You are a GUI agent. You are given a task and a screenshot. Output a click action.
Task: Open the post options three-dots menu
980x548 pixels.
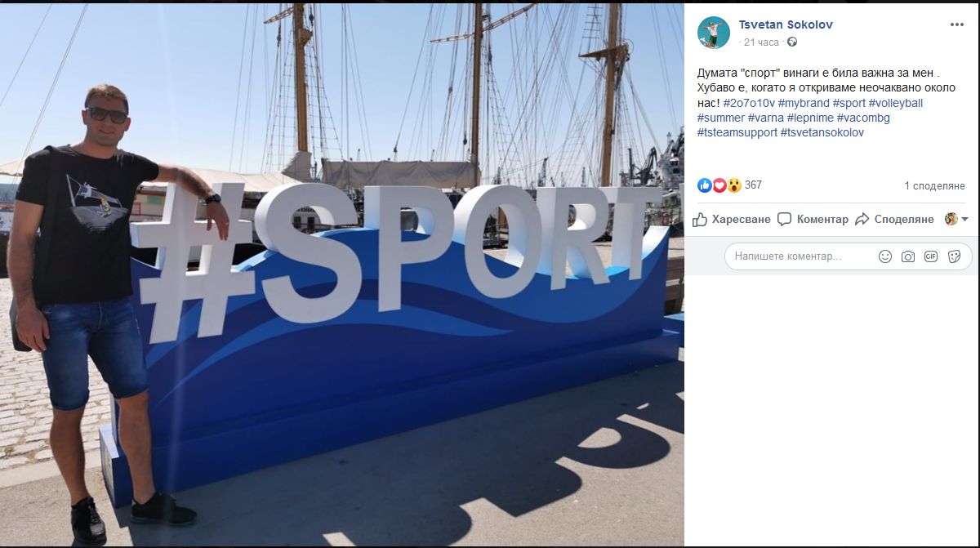coord(957,25)
